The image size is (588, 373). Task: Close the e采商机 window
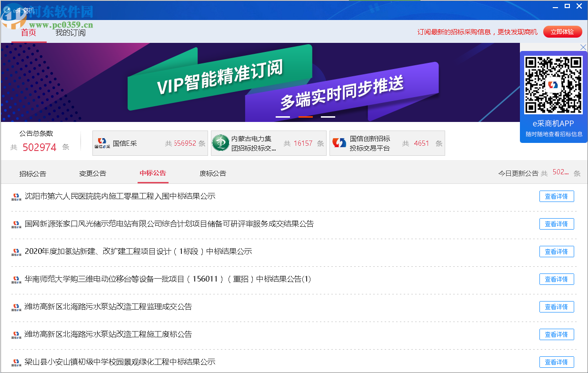pos(579,6)
